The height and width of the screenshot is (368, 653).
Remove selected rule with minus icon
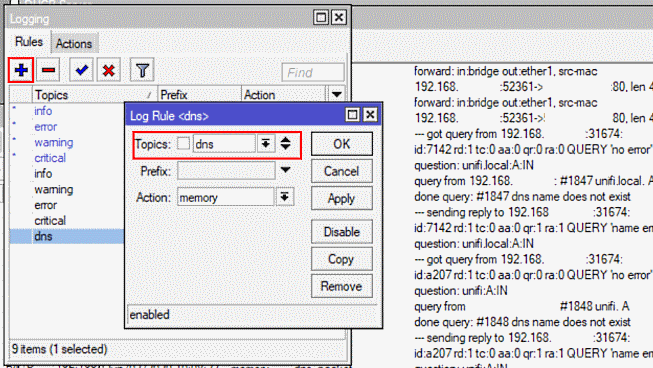(x=48, y=70)
